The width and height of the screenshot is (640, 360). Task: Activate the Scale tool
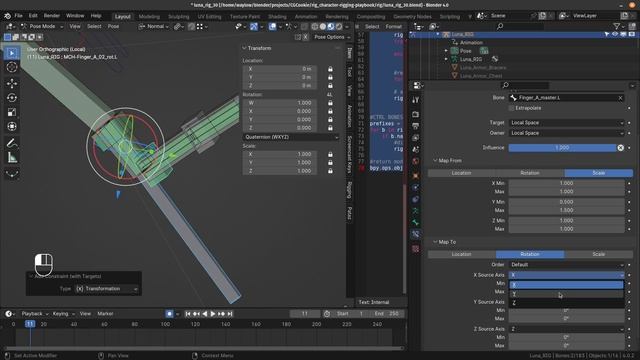12,112
